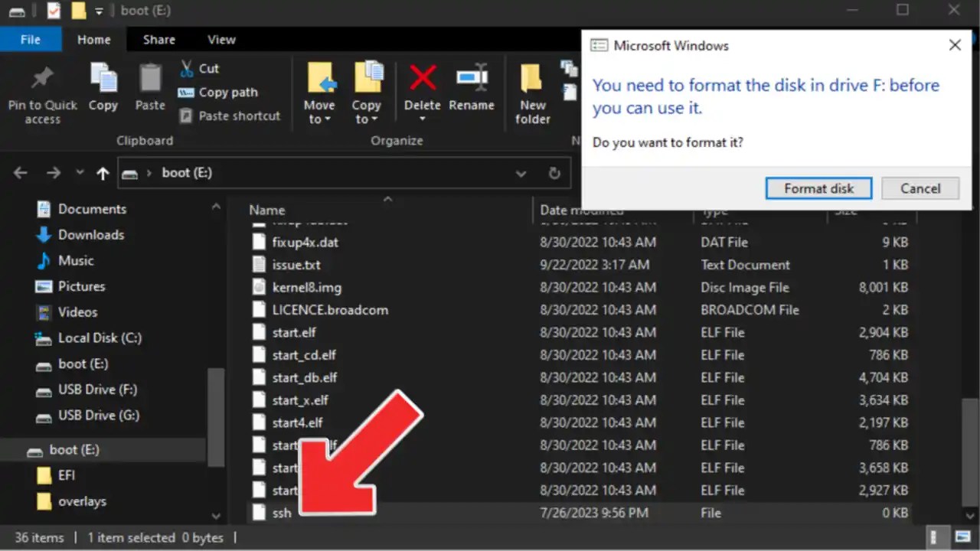Screen dimensions: 980x551
Task: Click the date 9/22/2022 3:17 AM
Action: click(595, 265)
